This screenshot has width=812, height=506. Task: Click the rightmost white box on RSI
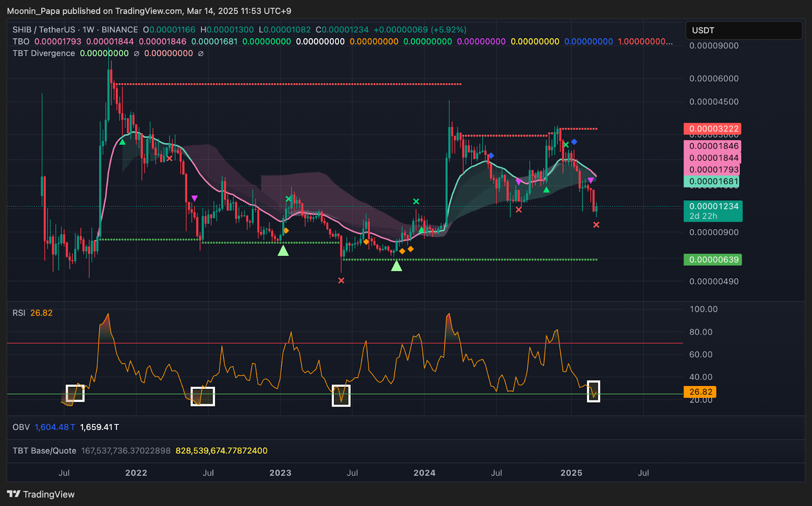pos(593,391)
